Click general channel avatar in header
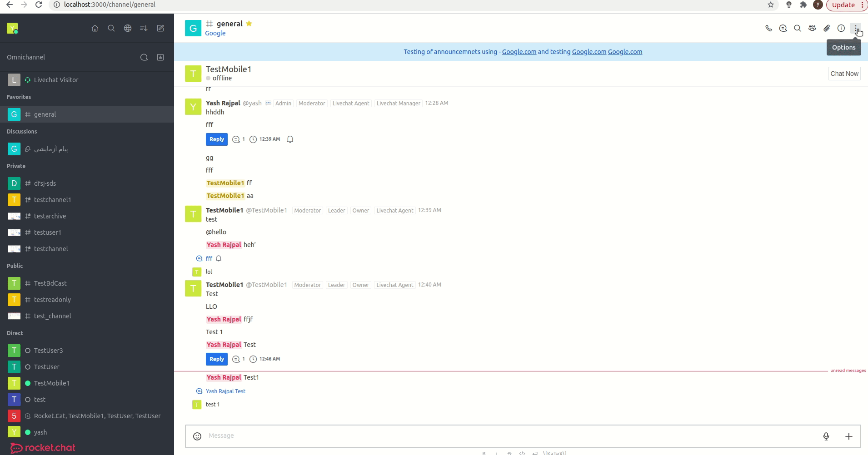 (193, 28)
